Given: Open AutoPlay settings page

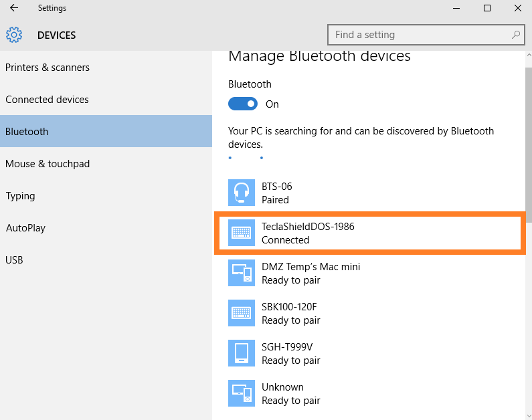Looking at the screenshot, I should (25, 228).
